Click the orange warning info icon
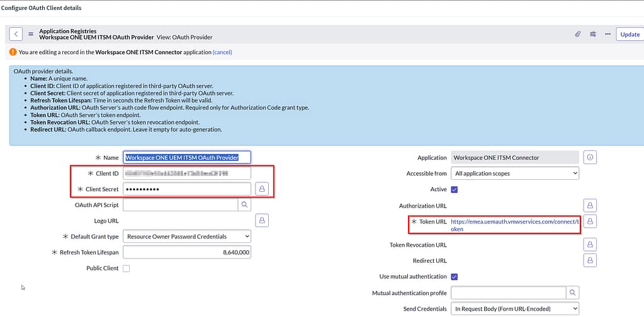 click(x=13, y=52)
